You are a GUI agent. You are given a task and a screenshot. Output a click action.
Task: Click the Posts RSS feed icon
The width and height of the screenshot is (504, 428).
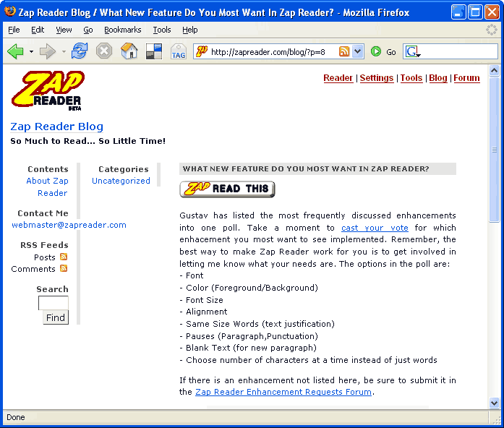(x=64, y=257)
